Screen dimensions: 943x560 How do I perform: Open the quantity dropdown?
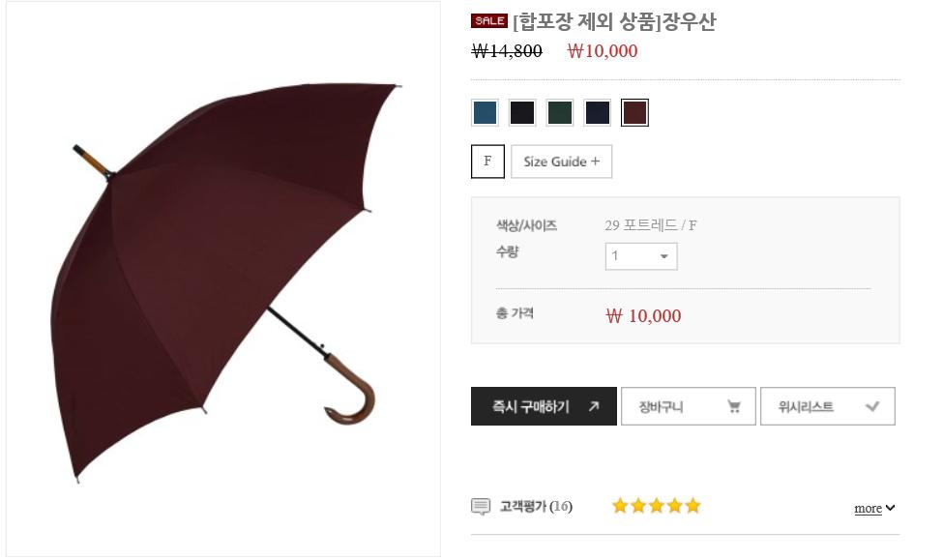641,256
